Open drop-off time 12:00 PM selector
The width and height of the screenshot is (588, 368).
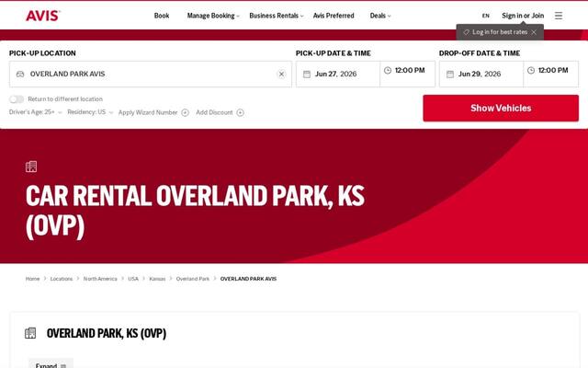pos(551,74)
